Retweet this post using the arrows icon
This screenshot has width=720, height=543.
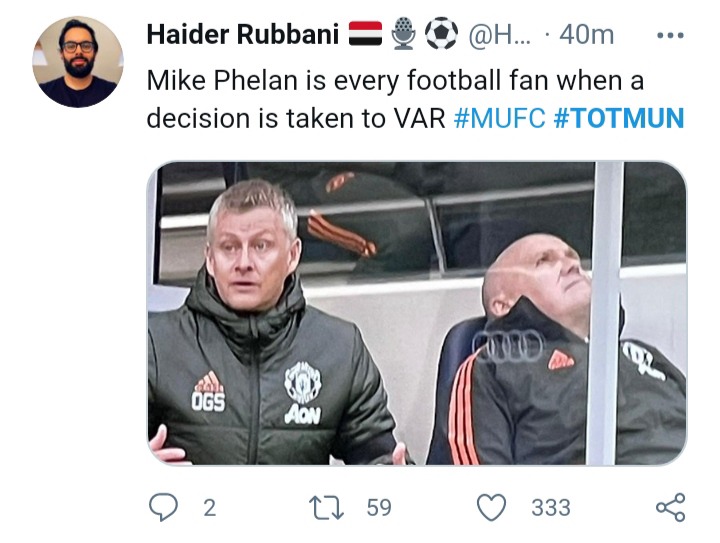[326, 508]
